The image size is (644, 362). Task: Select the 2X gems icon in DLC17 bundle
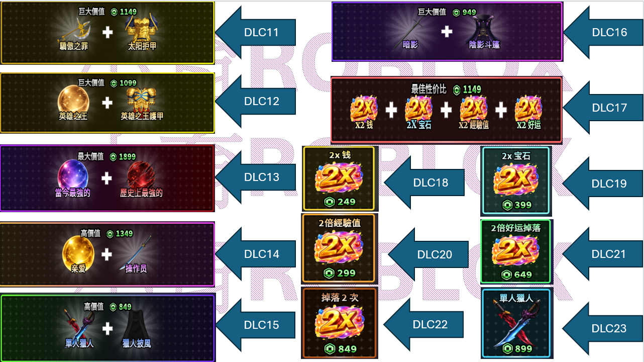[x=418, y=108]
